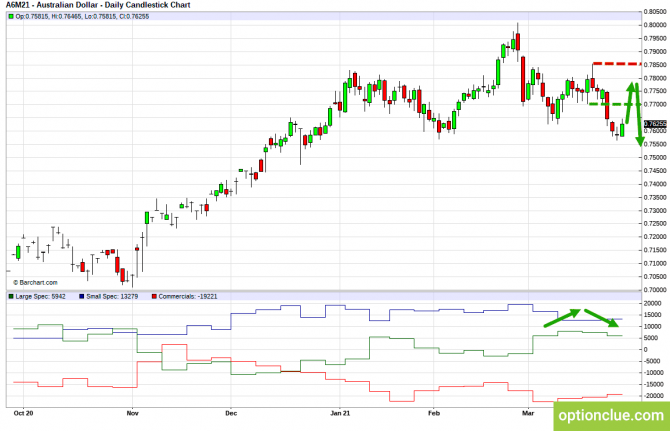Viewport: 670px width, 431px height.
Task: Click the 'Dec' date axis label
Action: click(231, 413)
